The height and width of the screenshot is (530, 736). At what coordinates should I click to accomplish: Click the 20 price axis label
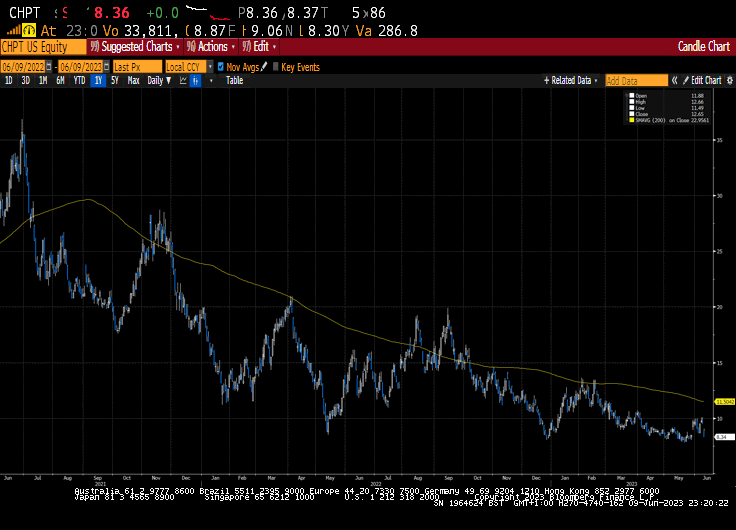point(720,307)
